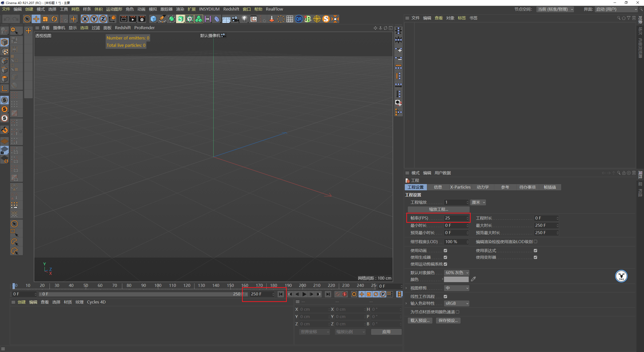Undo the last action with the toolbar arrow
Screen dimensions: 644x352
[7, 19]
